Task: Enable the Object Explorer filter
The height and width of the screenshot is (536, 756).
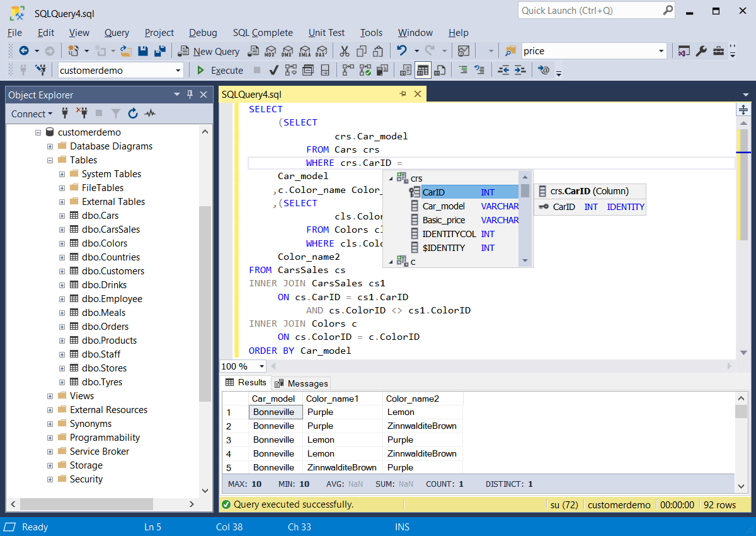Action: coord(116,114)
